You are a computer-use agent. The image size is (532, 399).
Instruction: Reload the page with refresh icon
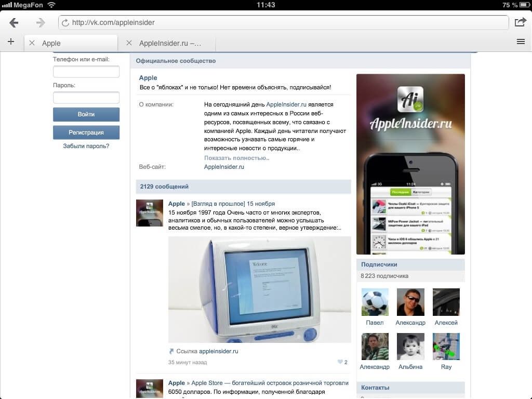point(65,23)
